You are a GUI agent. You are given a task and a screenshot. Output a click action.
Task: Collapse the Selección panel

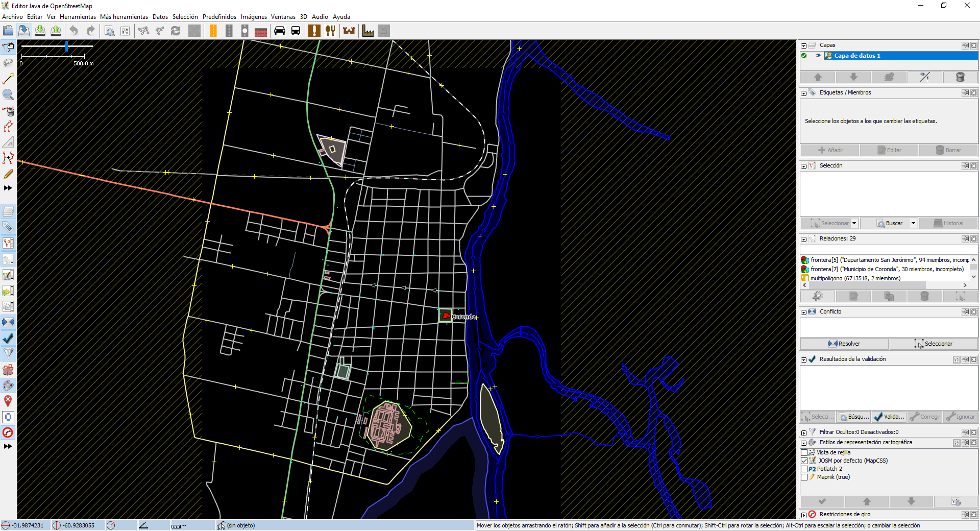[804, 166]
